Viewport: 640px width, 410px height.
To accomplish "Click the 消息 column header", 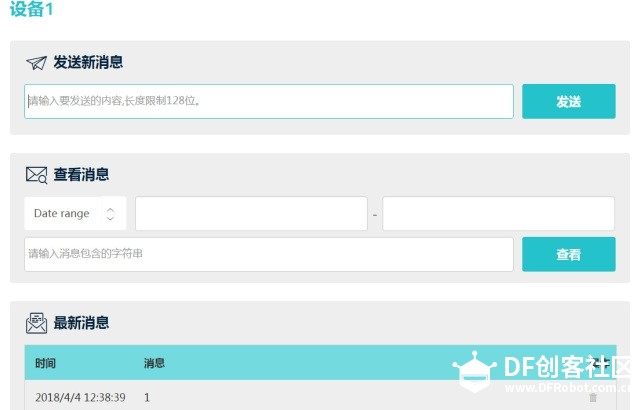I will 154,363.
